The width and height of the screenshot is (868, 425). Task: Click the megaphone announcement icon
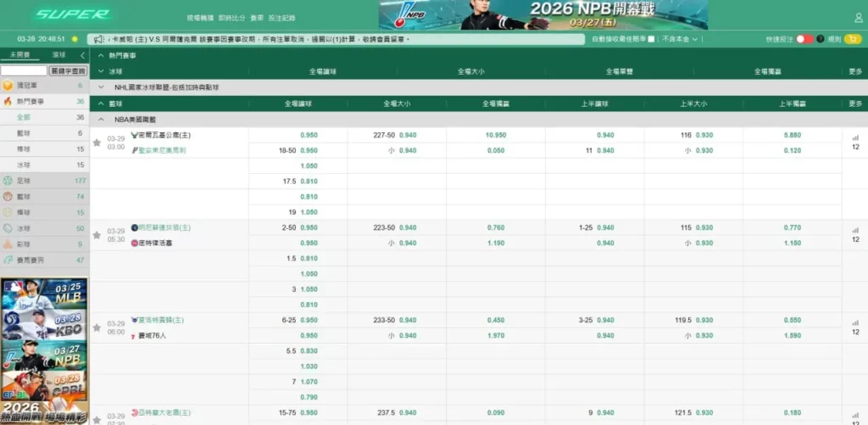click(98, 39)
